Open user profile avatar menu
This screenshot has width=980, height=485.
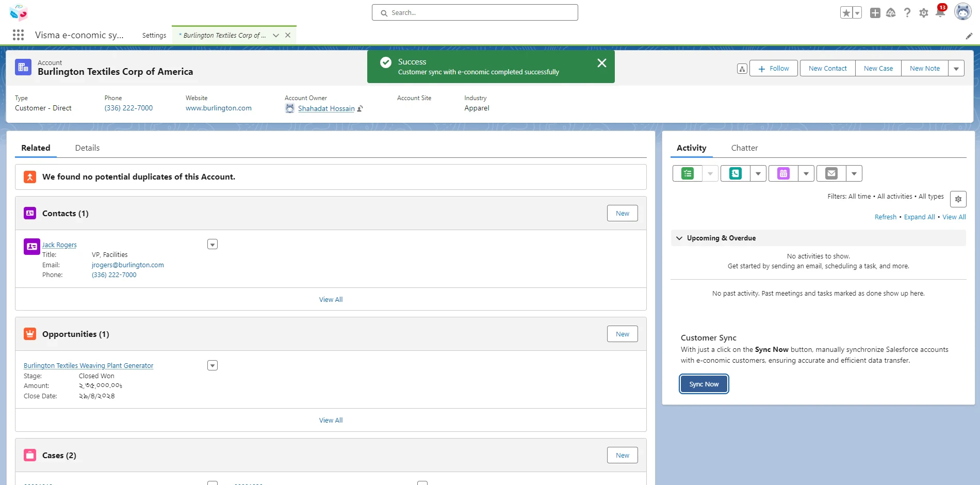coord(962,12)
